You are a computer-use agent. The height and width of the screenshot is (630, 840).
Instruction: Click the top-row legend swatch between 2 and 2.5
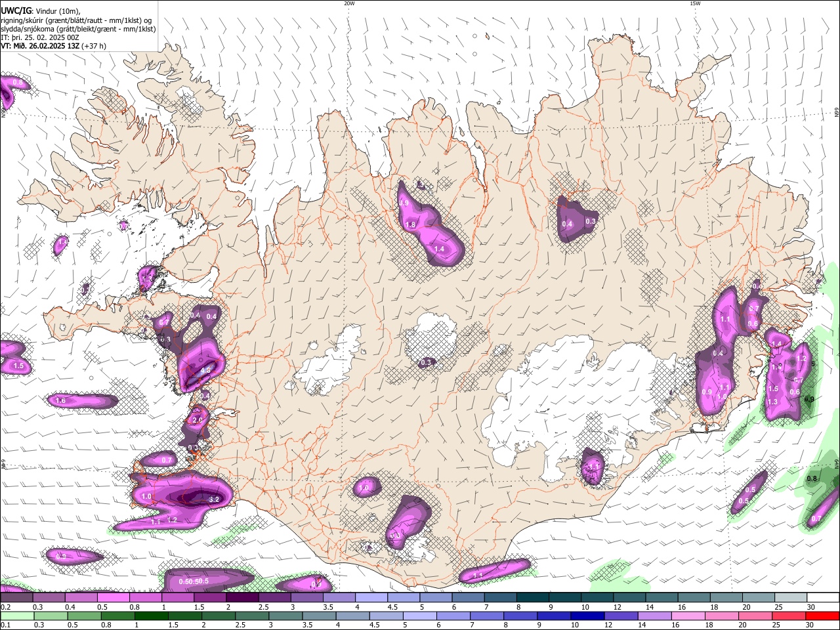(242, 598)
